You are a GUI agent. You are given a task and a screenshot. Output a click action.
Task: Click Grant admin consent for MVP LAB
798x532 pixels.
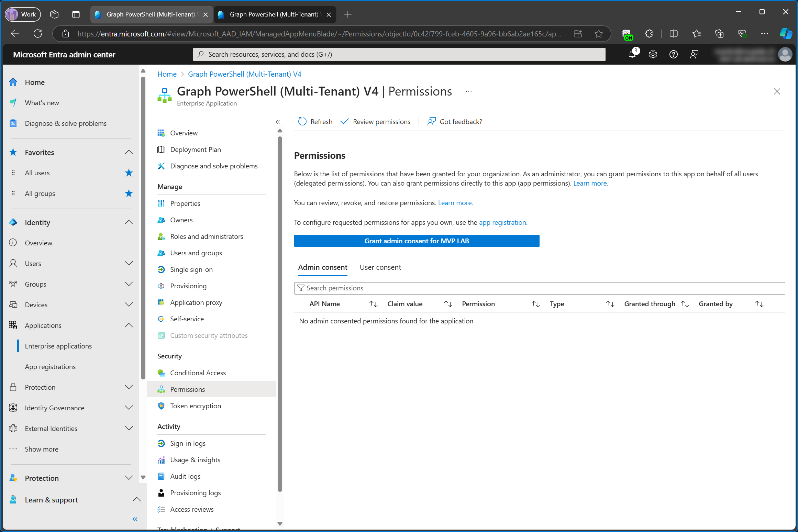pos(417,241)
